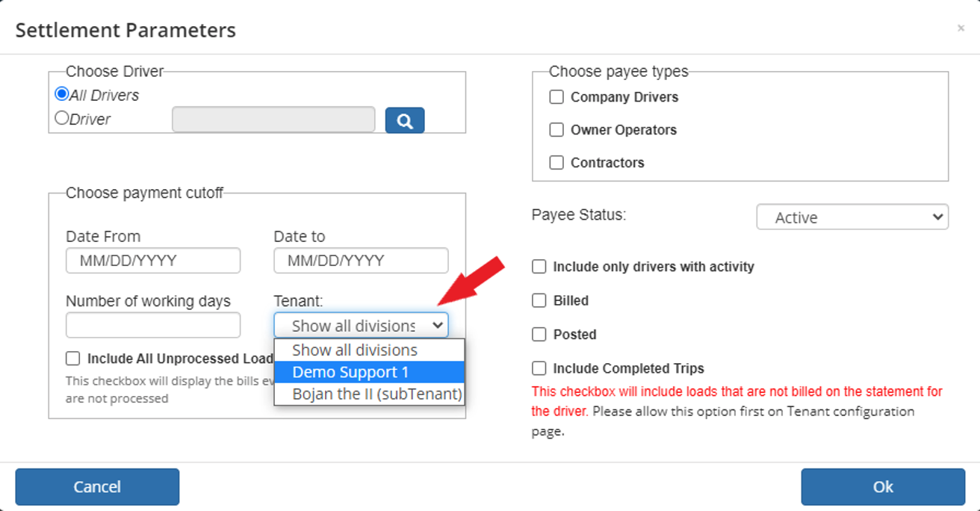Select Demo Support 1 tenant option
The height and width of the screenshot is (511, 980).
click(x=369, y=372)
